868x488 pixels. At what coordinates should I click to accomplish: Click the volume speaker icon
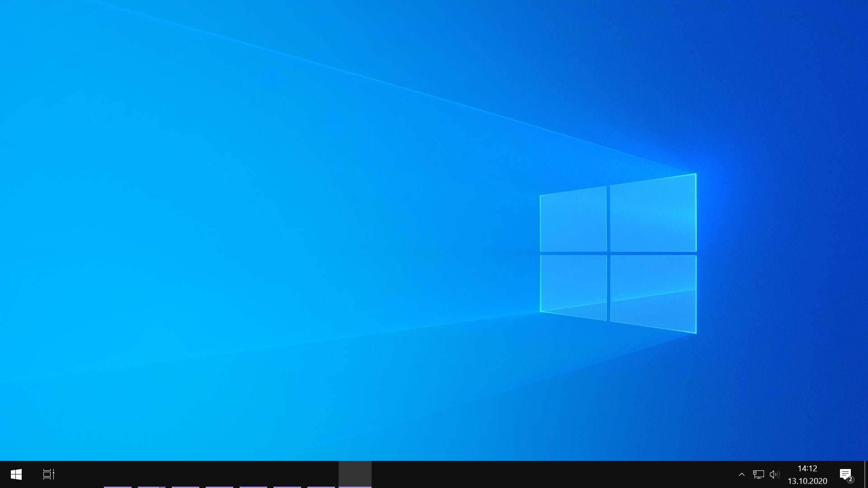coord(774,474)
